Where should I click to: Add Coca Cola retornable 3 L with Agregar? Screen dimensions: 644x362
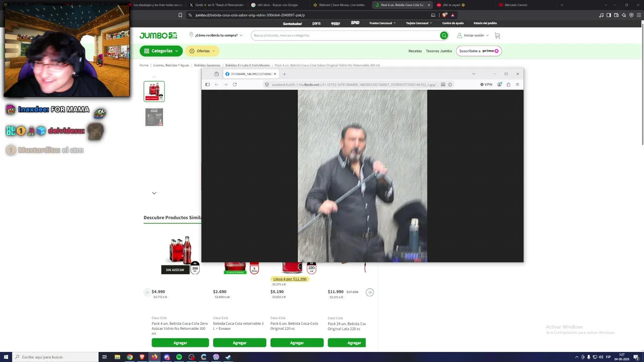239,343
